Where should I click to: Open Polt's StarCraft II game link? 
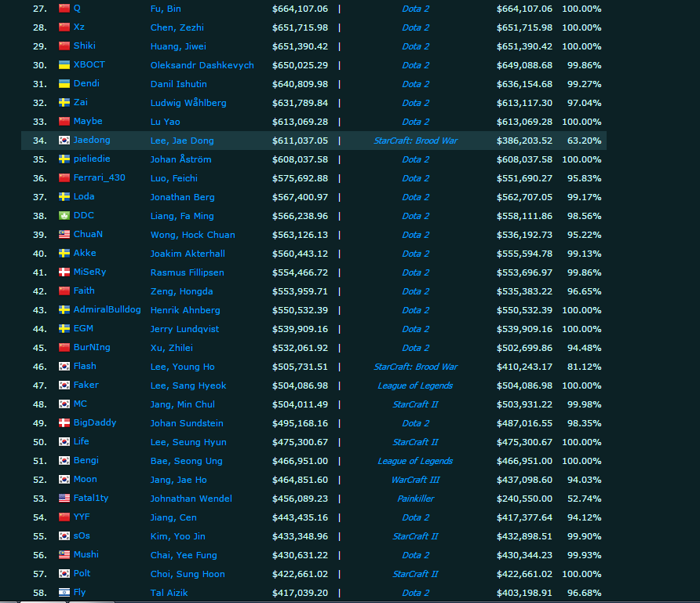pyautogui.click(x=416, y=574)
